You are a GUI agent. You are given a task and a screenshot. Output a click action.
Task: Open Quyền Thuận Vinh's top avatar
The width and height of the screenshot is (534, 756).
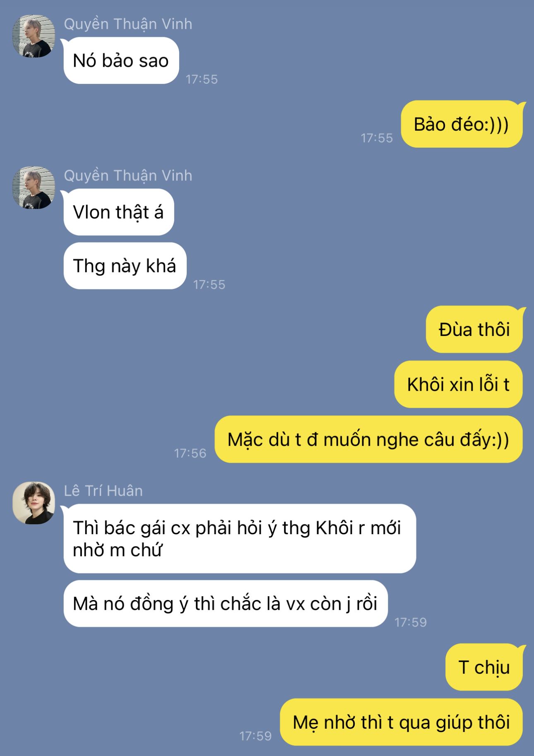tap(34, 36)
